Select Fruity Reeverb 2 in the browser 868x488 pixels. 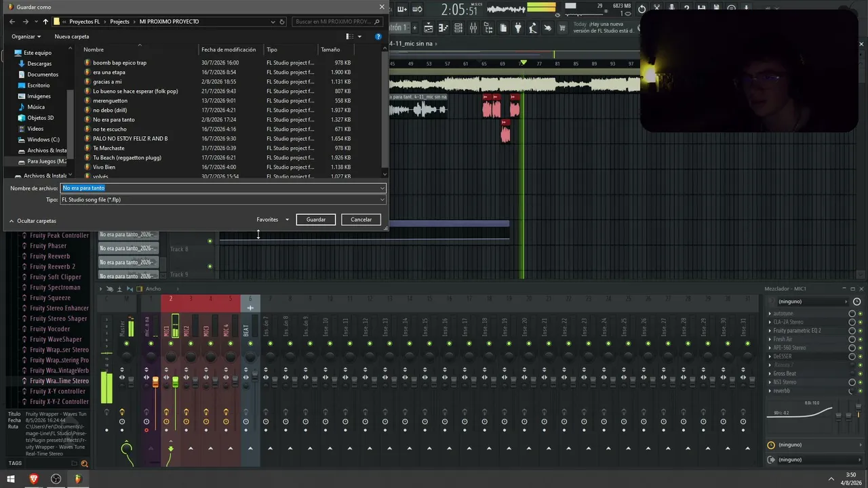[53, 266]
